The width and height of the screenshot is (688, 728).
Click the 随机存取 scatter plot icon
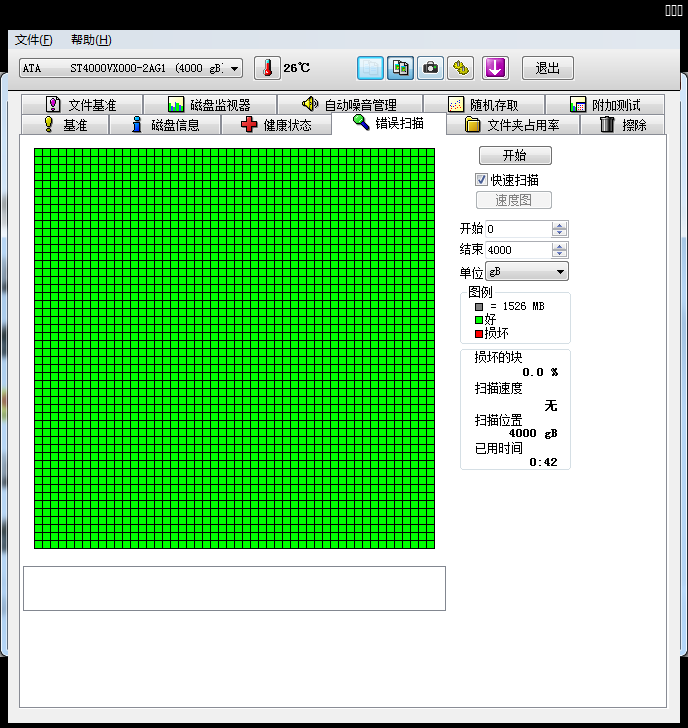pyautogui.click(x=456, y=104)
